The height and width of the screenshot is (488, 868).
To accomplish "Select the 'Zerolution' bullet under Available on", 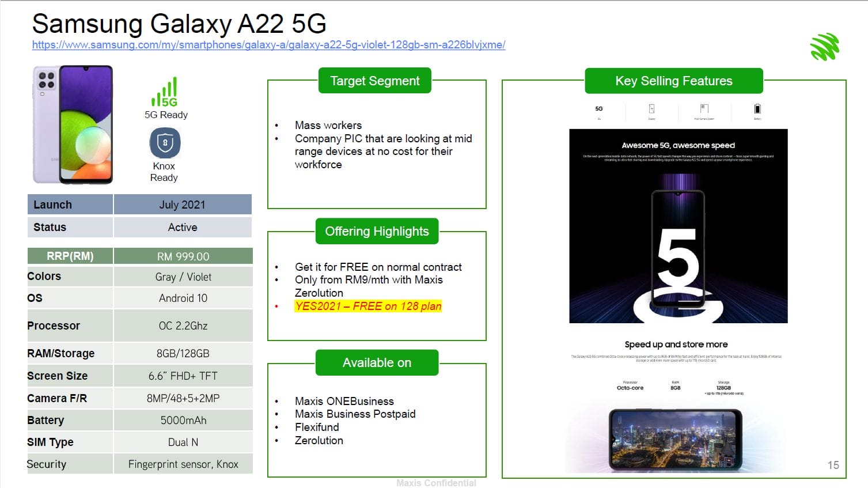I will pyautogui.click(x=319, y=440).
